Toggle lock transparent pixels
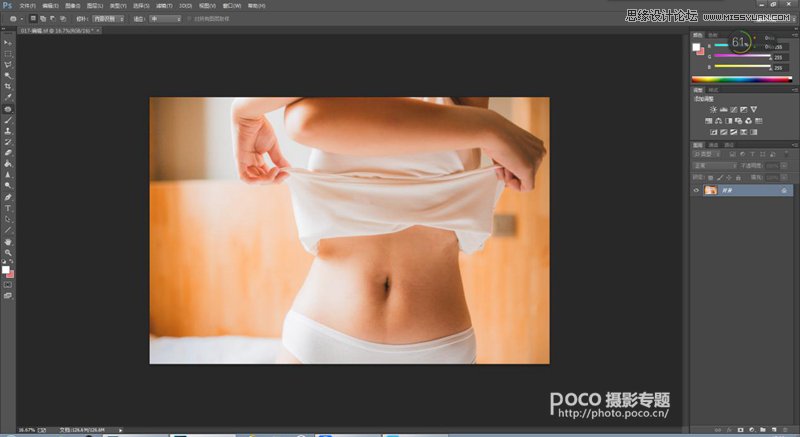 (x=711, y=177)
